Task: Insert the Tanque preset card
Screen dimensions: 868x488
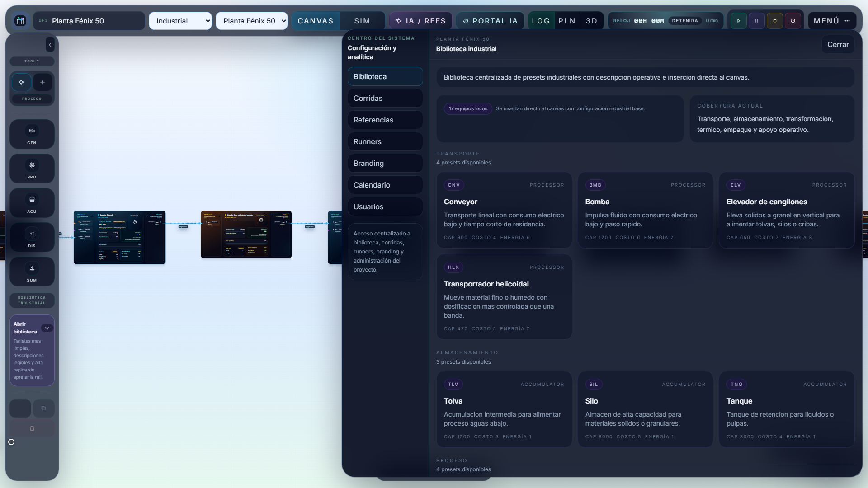Action: (787, 409)
